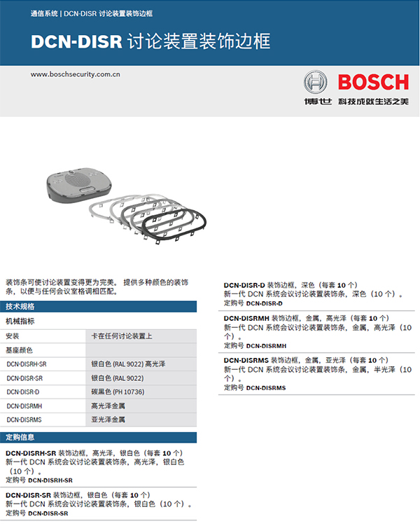This screenshot has height=526, width=420.
Task: Click the heading "DCN-DISR-D 装饰边框, 深色"
Action: click(290, 285)
